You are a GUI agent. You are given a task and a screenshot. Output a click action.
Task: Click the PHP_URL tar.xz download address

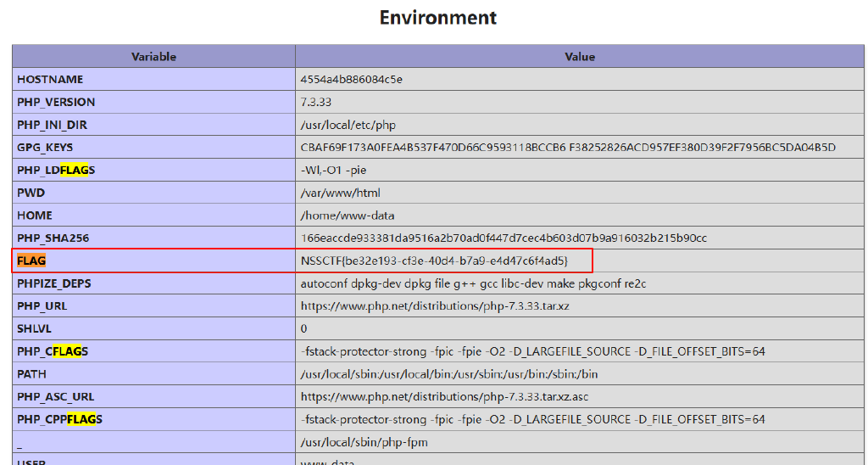coord(435,305)
